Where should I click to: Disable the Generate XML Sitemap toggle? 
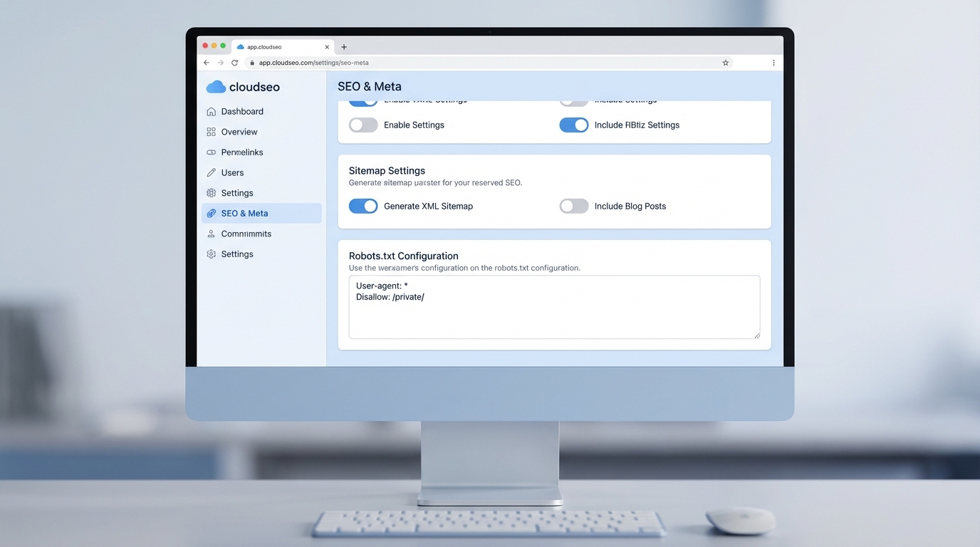coord(363,207)
